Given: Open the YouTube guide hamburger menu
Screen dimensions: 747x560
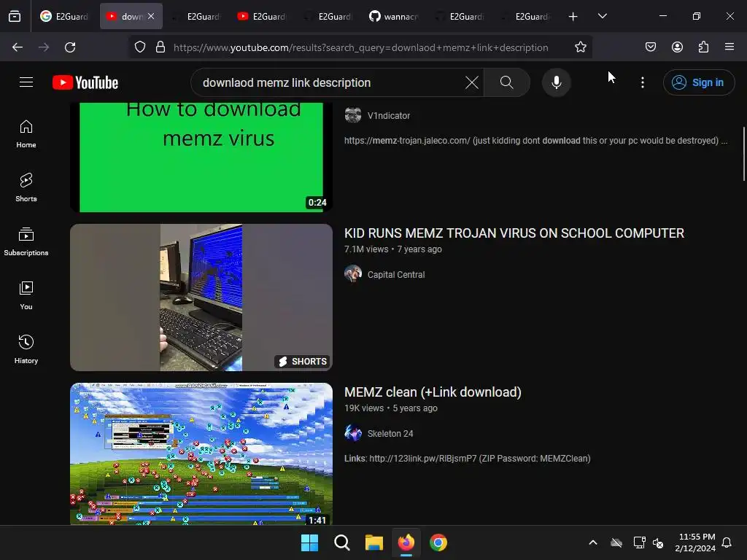Looking at the screenshot, I should click(x=26, y=82).
